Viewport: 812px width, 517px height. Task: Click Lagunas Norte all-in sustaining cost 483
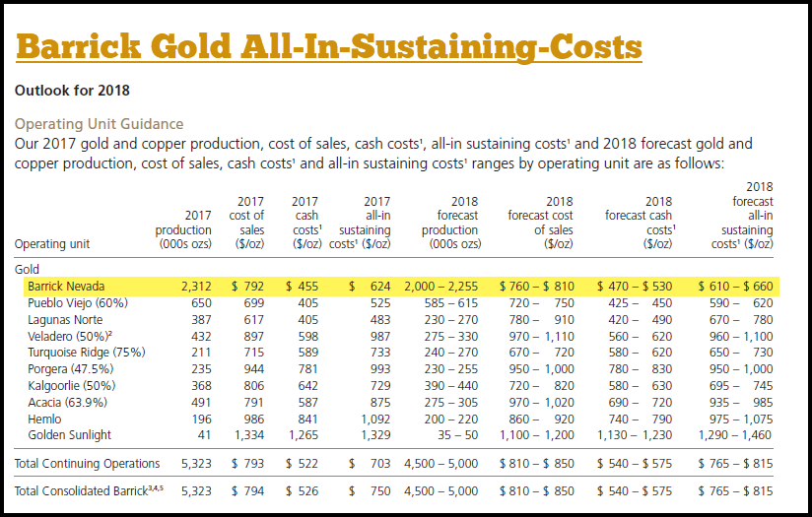coord(380,320)
